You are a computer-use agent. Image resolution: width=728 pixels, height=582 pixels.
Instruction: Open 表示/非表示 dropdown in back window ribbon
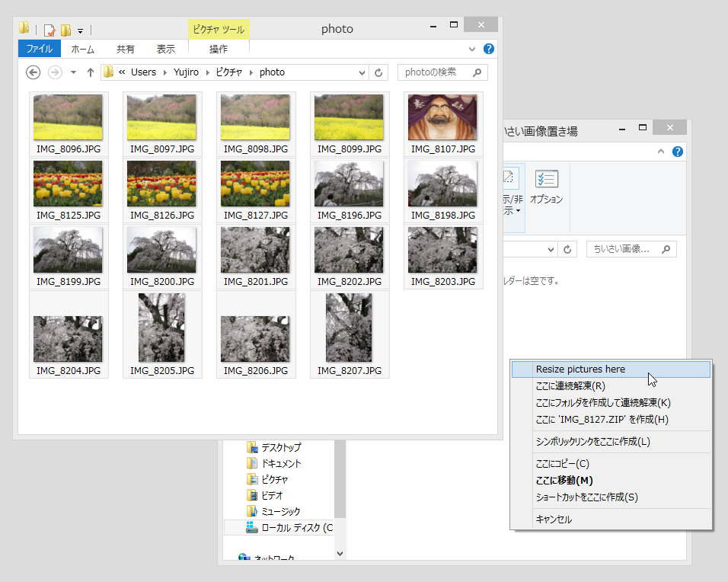pyautogui.click(x=513, y=197)
